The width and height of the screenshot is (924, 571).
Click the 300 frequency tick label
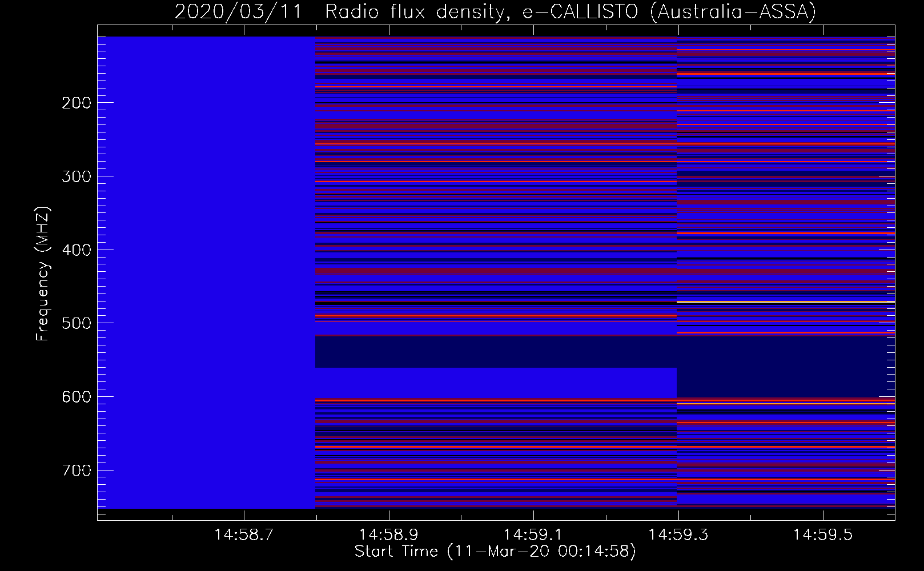tap(76, 176)
